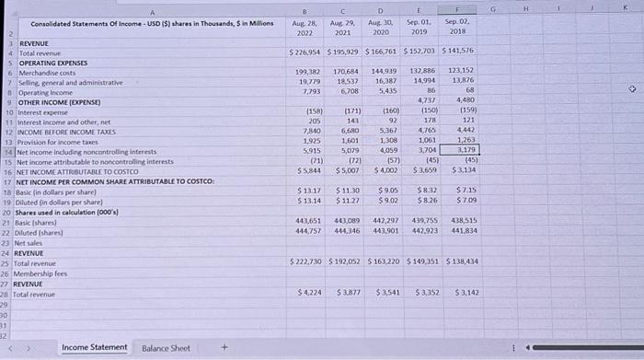
Task: Select total revenue cell $141,576
Action: pyautogui.click(x=457, y=51)
